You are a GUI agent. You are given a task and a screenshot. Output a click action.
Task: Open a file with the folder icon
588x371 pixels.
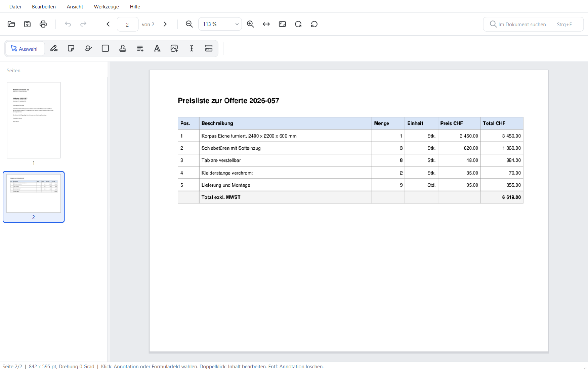[x=11, y=24]
